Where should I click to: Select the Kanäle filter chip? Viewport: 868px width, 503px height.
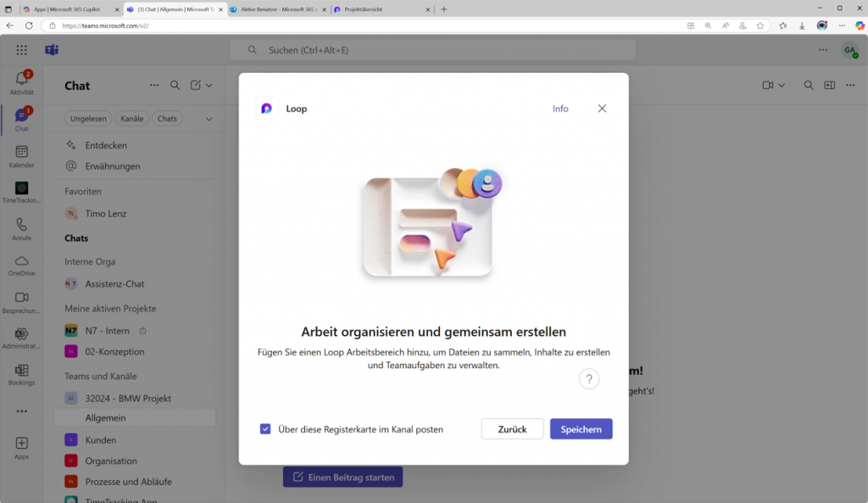[x=131, y=118]
